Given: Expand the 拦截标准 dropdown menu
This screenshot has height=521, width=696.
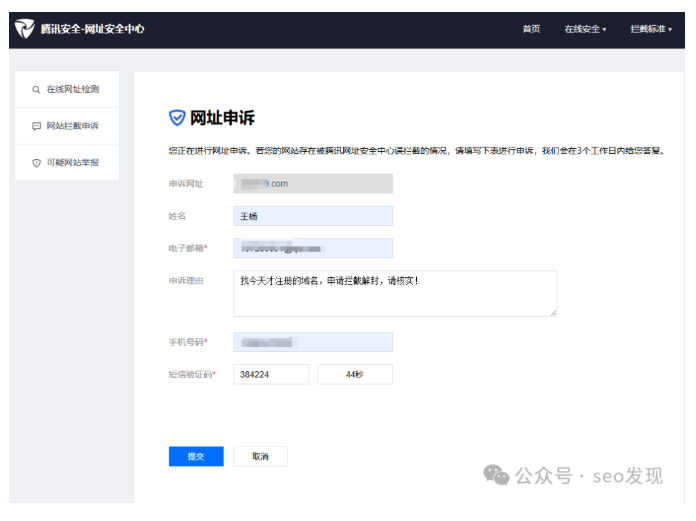Looking at the screenshot, I should coord(651,29).
